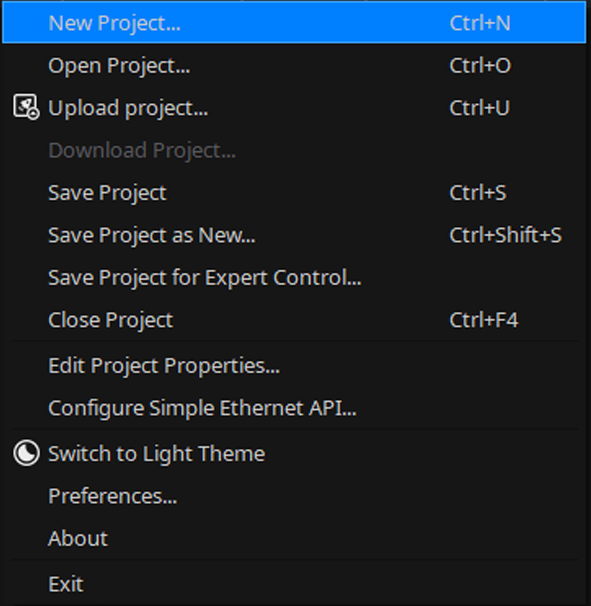Click the Ctrl+O shortcut hint
The width and height of the screenshot is (591, 606).
click(480, 65)
